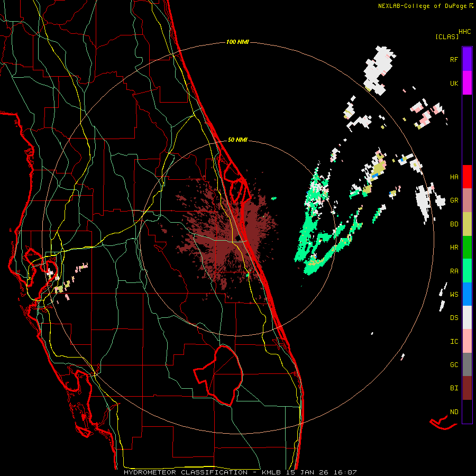Click the RA bright green legend swatch
Image resolution: width=476 pixels, height=476 pixels.
[x=467, y=271]
